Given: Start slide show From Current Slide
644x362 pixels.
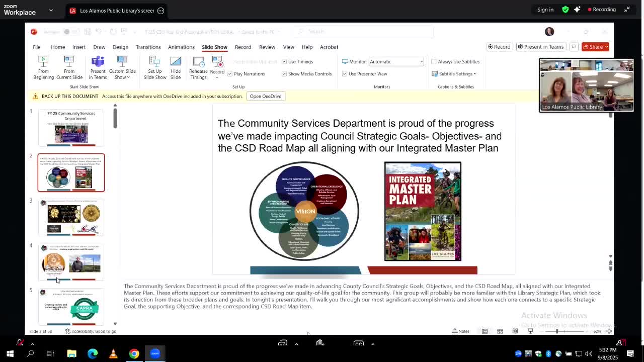Looking at the screenshot, I should (69, 67).
